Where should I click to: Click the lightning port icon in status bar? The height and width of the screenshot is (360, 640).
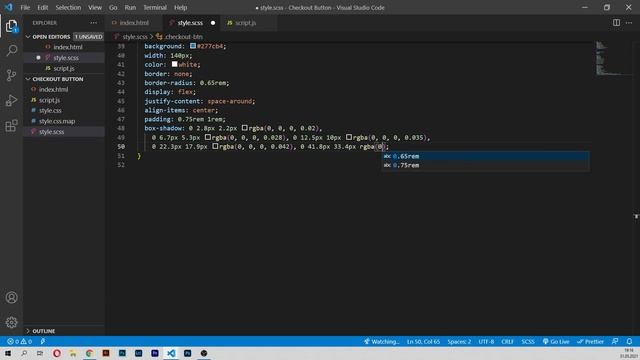43,341
